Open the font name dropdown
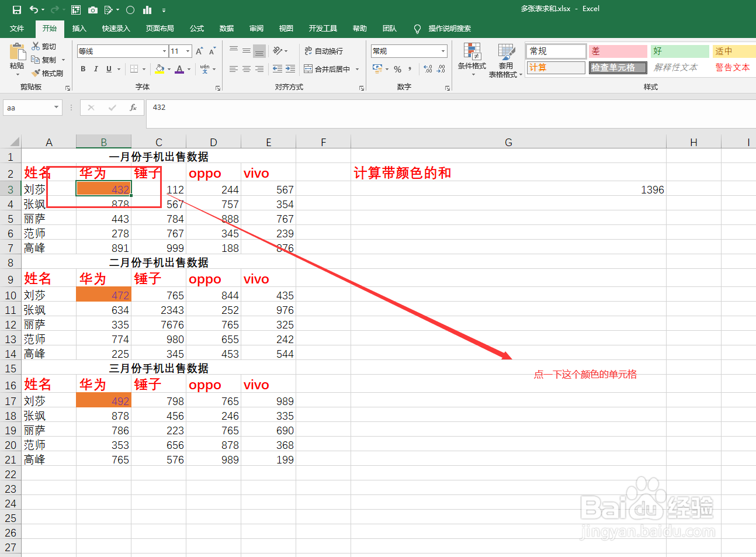 pyautogui.click(x=164, y=51)
